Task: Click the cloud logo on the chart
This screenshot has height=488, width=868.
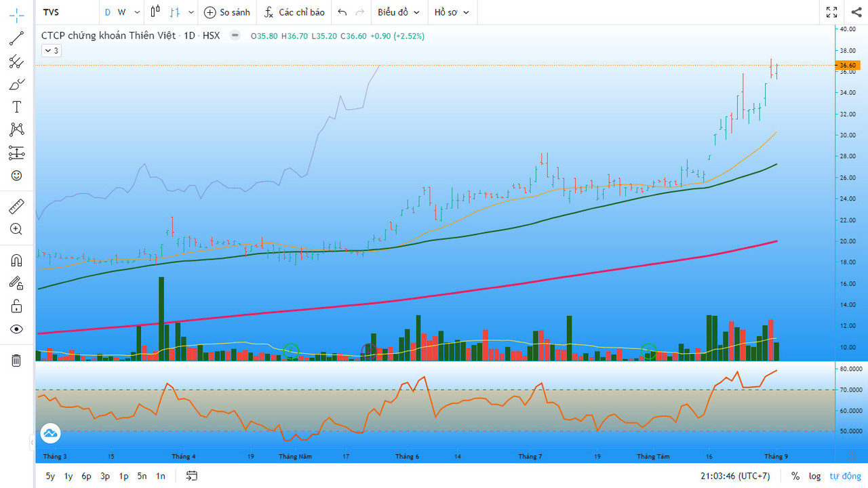Action: [x=50, y=432]
